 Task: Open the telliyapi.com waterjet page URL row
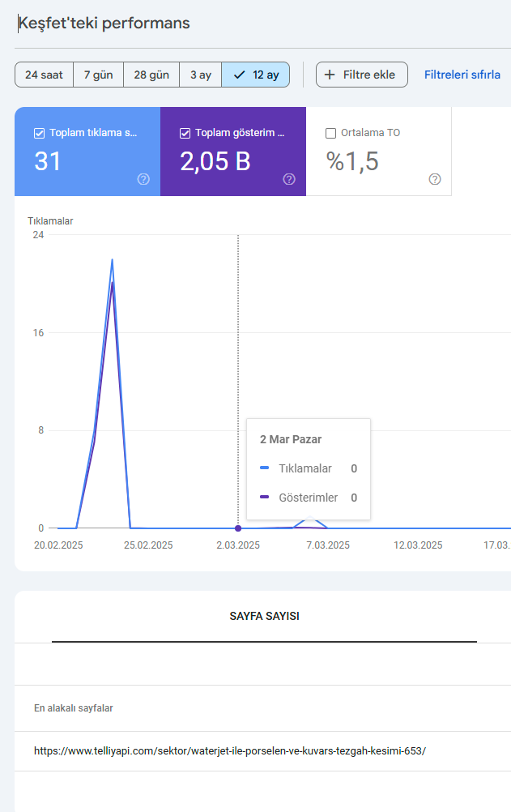[x=263, y=751]
